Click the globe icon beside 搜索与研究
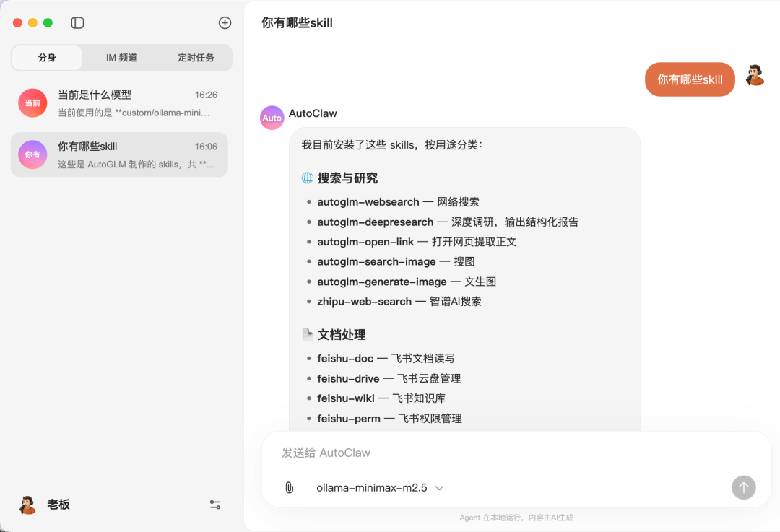This screenshot has width=780, height=532. (x=308, y=178)
